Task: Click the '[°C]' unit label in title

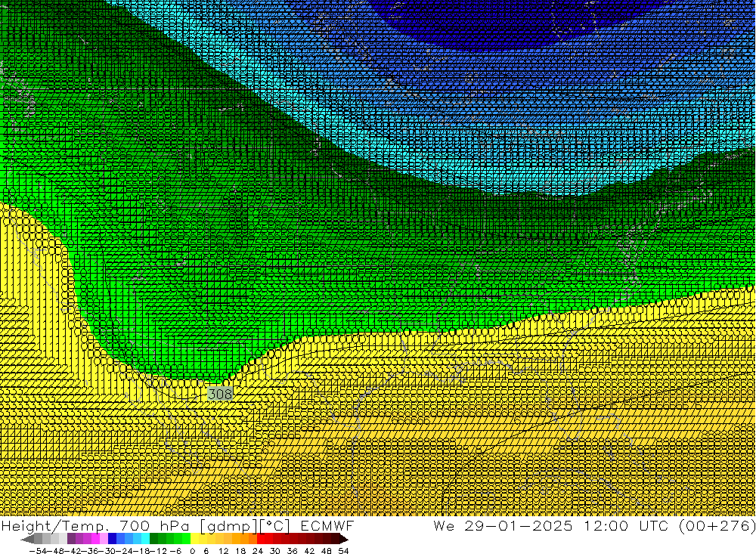Action: (276, 525)
